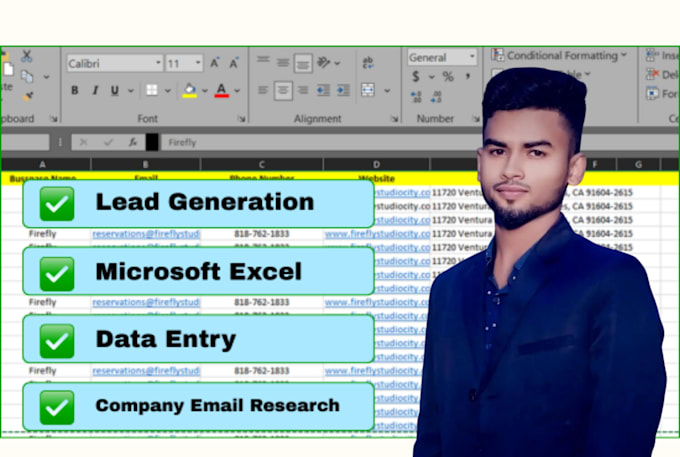The width and height of the screenshot is (680, 457).
Task: Click the formula bar Enter checkmark icon
Action: 108,142
